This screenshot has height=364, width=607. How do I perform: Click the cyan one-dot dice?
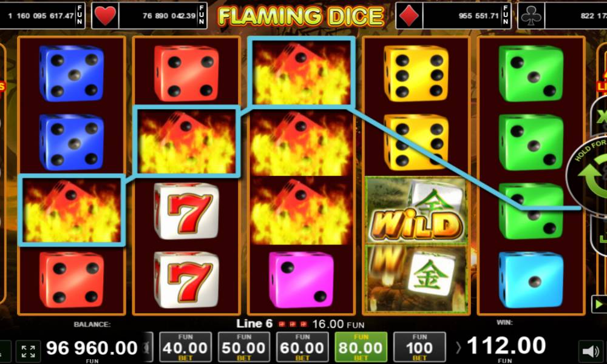[531, 280]
